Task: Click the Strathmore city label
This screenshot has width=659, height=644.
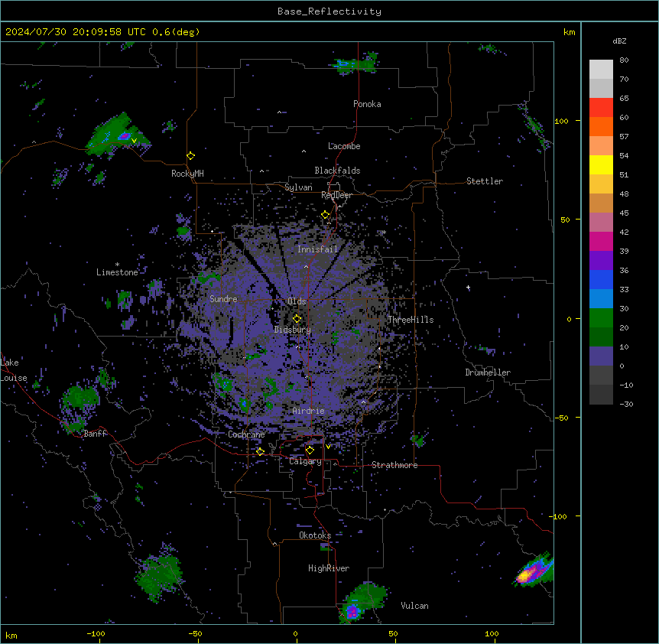Action: tap(394, 465)
